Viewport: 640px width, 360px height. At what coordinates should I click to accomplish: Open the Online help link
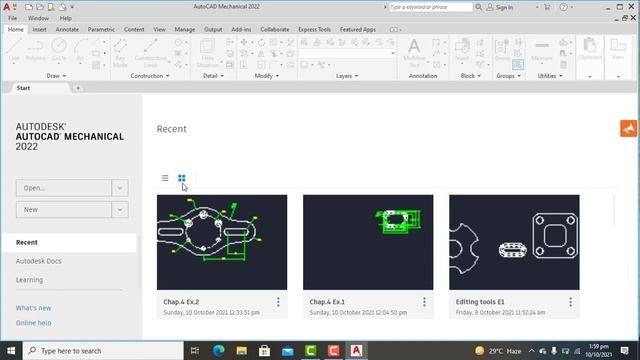pos(33,323)
